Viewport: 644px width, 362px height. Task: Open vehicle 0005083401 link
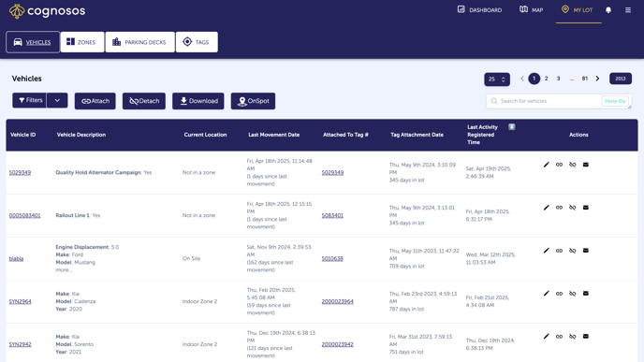click(x=24, y=215)
